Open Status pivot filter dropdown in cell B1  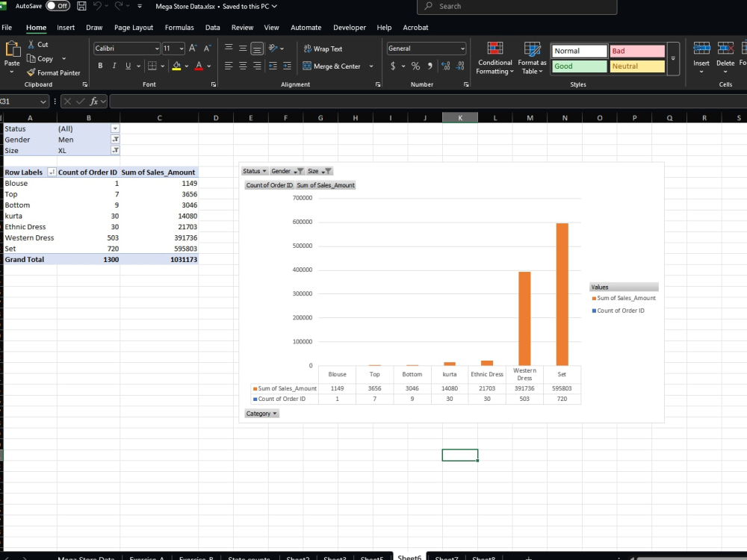115,128
